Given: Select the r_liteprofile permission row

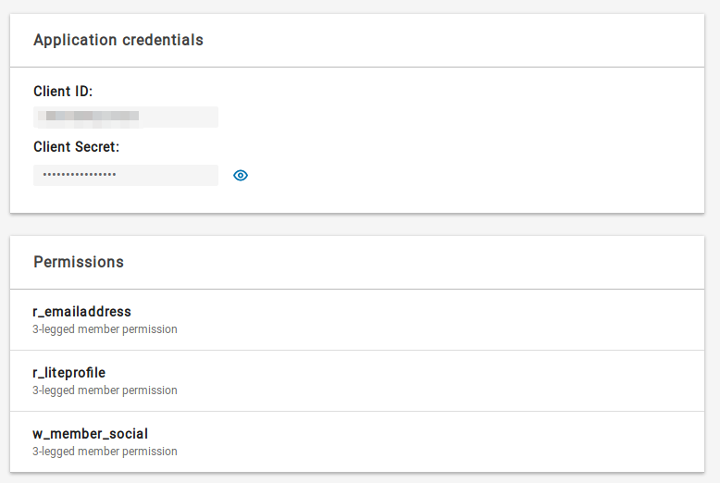Looking at the screenshot, I should (x=357, y=381).
